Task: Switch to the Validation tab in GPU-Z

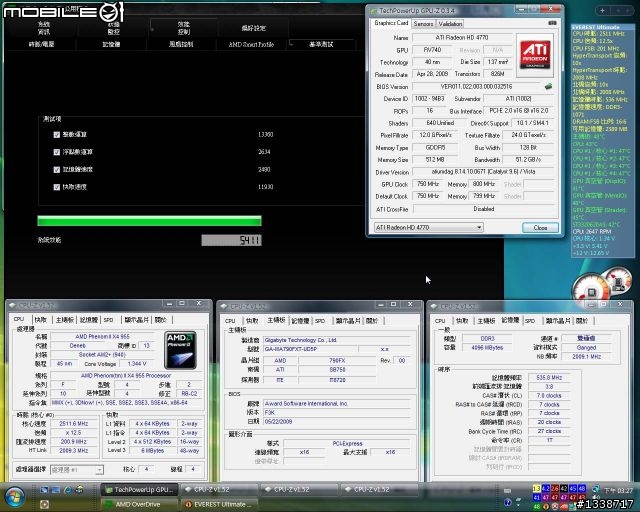Action: pyautogui.click(x=450, y=24)
